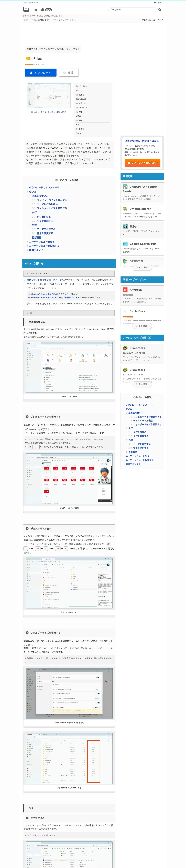This screenshot has height=868, width=186.
Task: Jump to 背景を変更する in main contents list
Action: click(x=45, y=233)
